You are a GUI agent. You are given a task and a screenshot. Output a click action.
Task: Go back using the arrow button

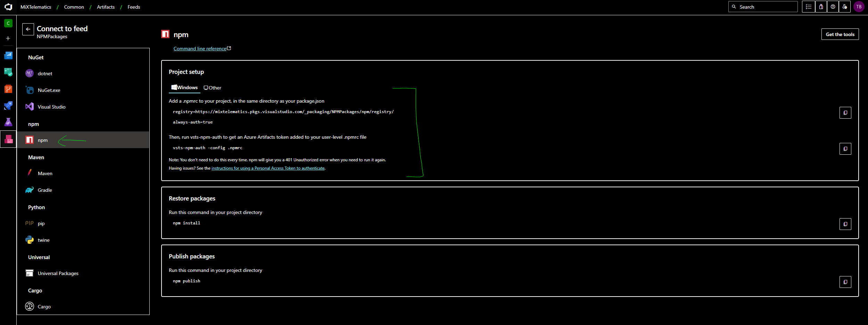[28, 29]
